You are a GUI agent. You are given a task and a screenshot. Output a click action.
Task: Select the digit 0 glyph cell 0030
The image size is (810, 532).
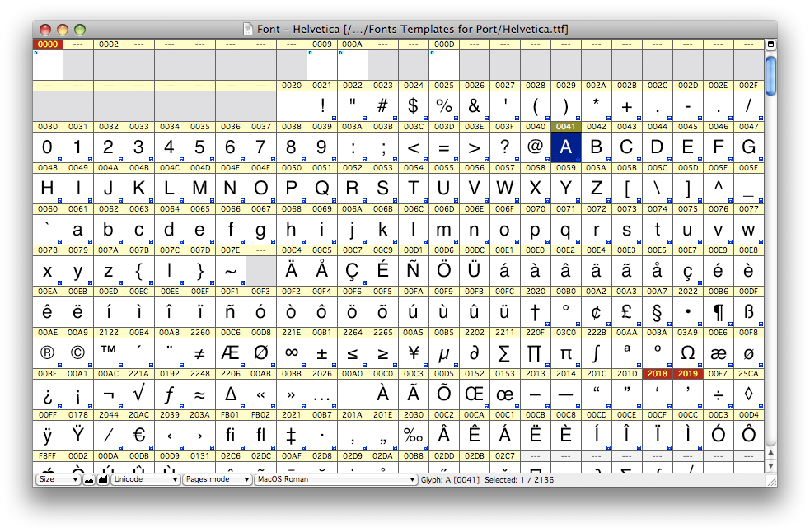[x=48, y=147]
